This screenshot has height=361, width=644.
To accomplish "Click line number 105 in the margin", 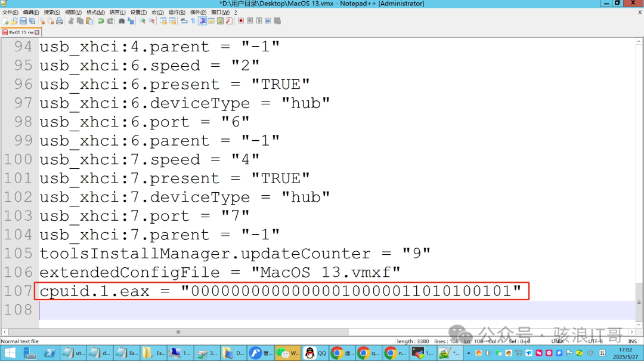I will click(18, 253).
